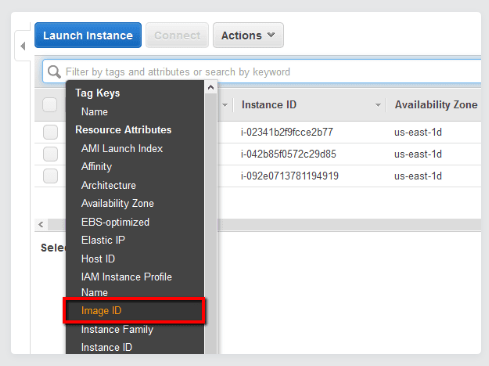This screenshot has height=366, width=489.
Task: Click the filter list scroll-up arrow
Action: click(x=211, y=88)
